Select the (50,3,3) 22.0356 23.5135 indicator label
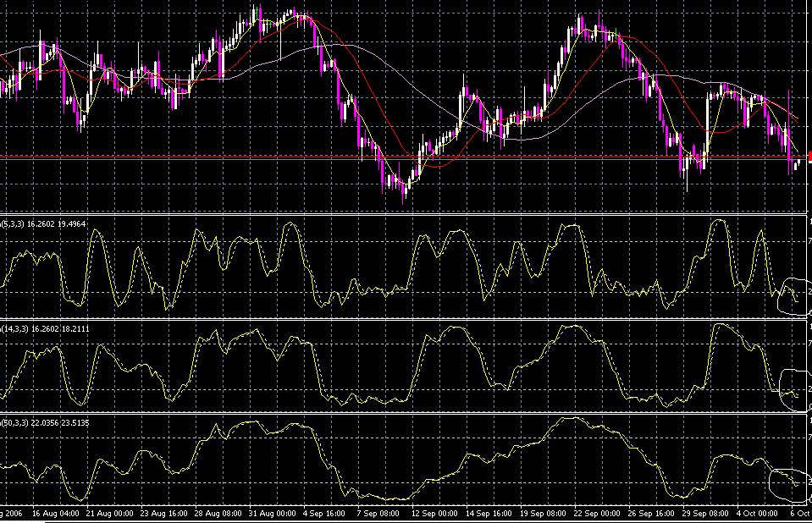812x523 pixels. click(x=45, y=423)
